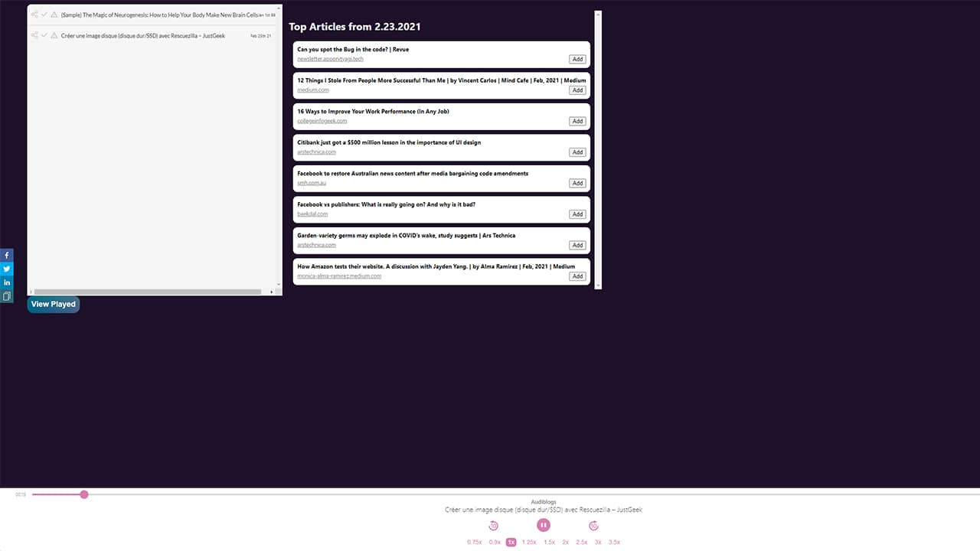The width and height of the screenshot is (980, 551).
Task: Add Citibank $500 million lesson article
Action: coord(577,152)
